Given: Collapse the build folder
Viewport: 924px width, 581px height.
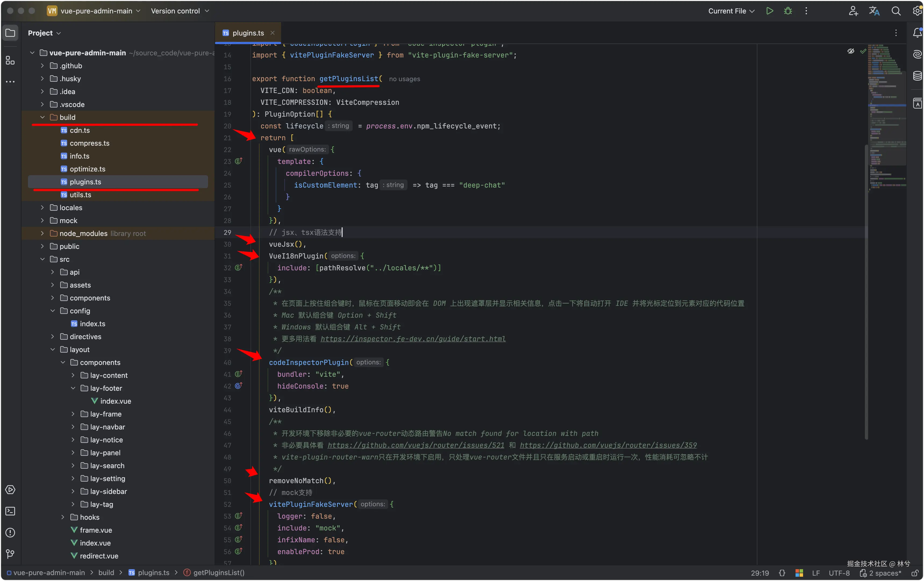Looking at the screenshot, I should coord(42,117).
